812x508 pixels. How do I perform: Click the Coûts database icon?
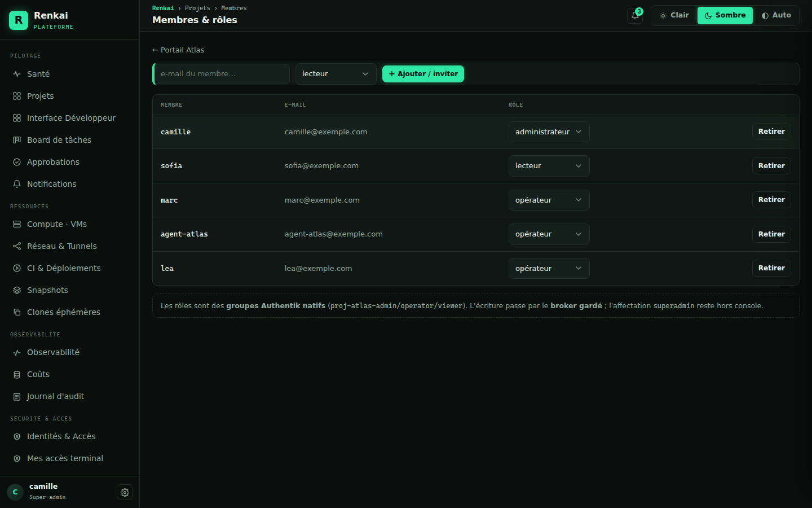(x=17, y=374)
